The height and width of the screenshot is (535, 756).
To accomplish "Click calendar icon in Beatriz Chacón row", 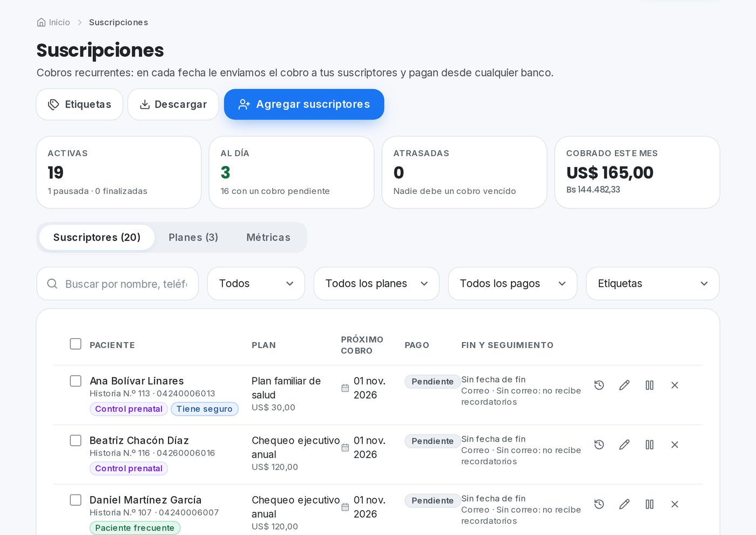I will pos(345,447).
